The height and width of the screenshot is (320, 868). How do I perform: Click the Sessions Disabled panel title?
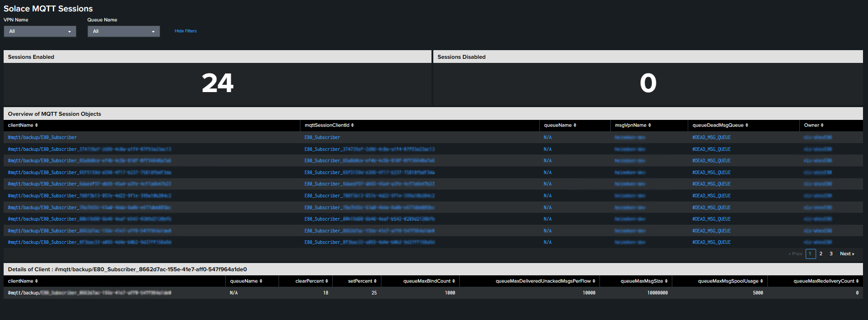point(462,57)
